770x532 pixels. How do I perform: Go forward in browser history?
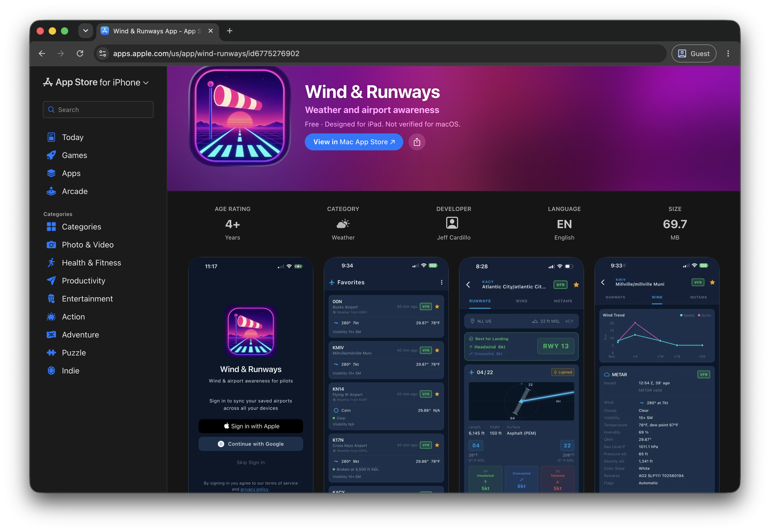pyautogui.click(x=61, y=53)
